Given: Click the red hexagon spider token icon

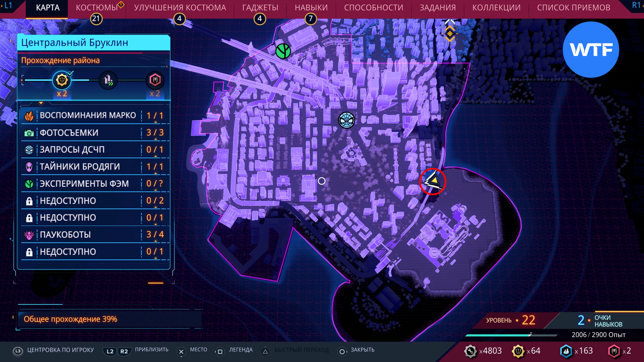Looking at the screenshot, I should click(155, 80).
